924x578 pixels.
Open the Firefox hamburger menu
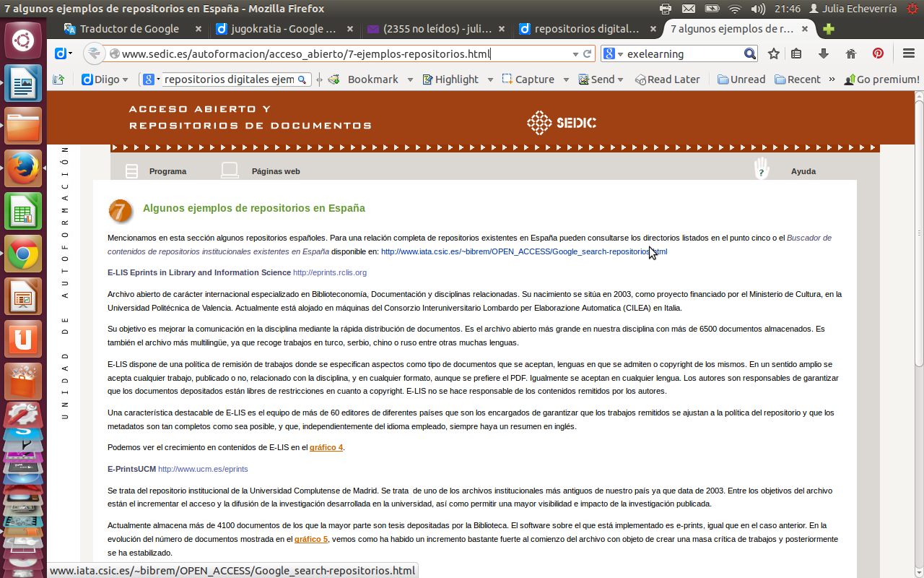tap(909, 54)
